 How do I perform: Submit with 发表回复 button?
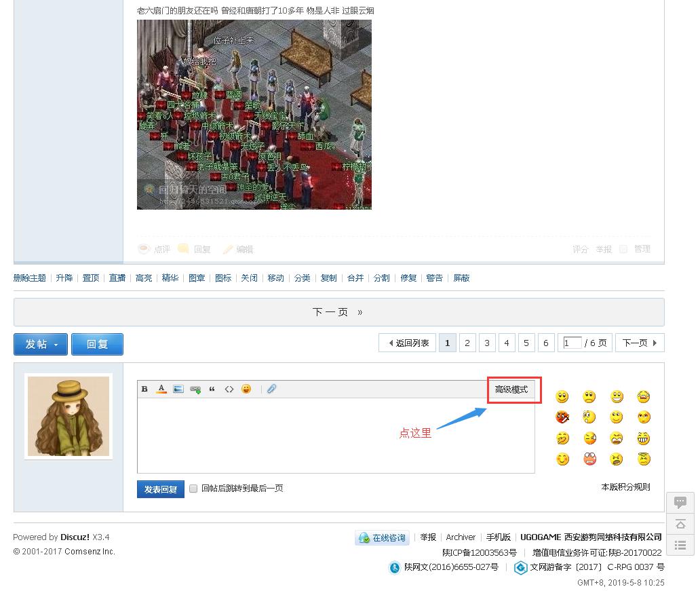click(x=161, y=489)
